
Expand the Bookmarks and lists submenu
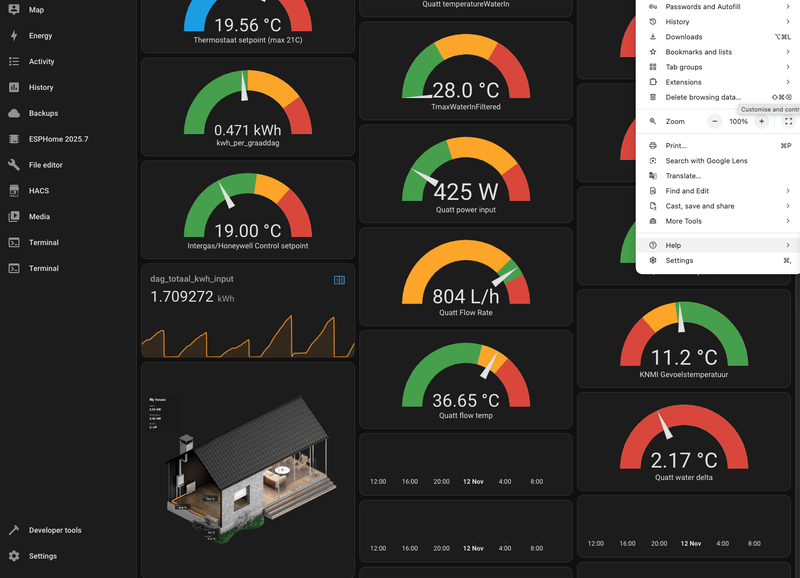tap(718, 52)
